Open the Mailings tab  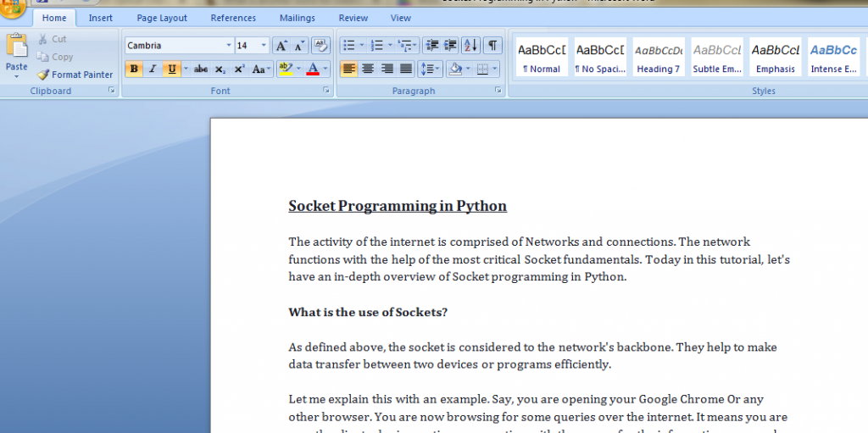point(297,18)
